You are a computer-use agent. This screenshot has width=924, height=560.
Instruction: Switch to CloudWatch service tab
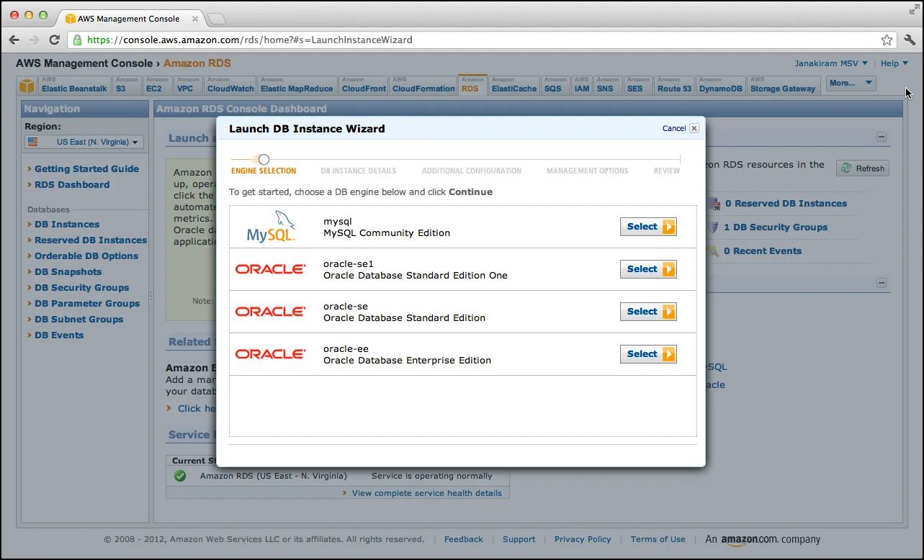pyautogui.click(x=230, y=85)
